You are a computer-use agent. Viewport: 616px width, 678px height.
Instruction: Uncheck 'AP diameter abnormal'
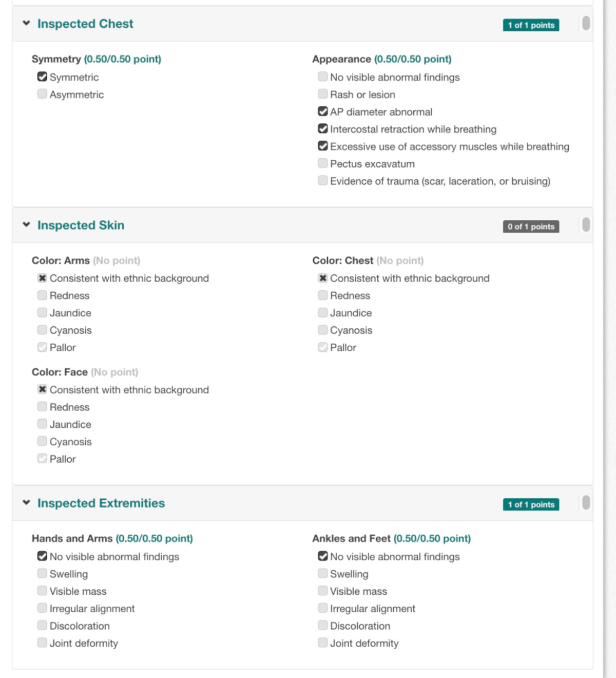point(322,111)
